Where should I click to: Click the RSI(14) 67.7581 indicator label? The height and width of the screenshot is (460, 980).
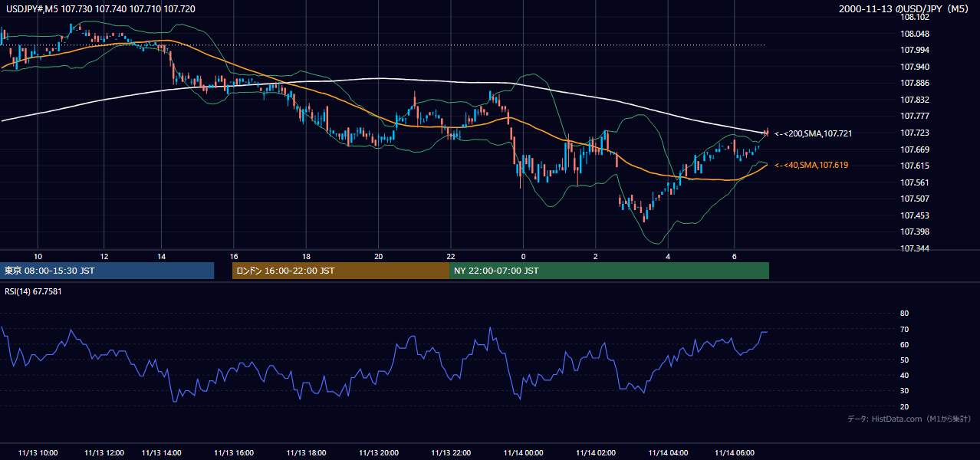pyautogui.click(x=33, y=291)
